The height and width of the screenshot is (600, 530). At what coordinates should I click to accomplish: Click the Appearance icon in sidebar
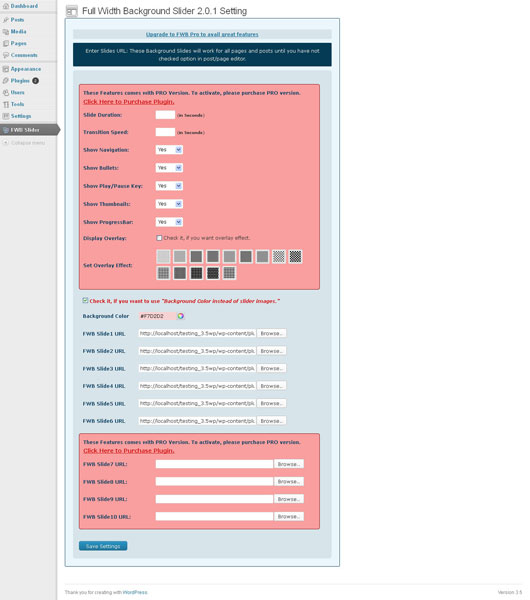[6, 69]
